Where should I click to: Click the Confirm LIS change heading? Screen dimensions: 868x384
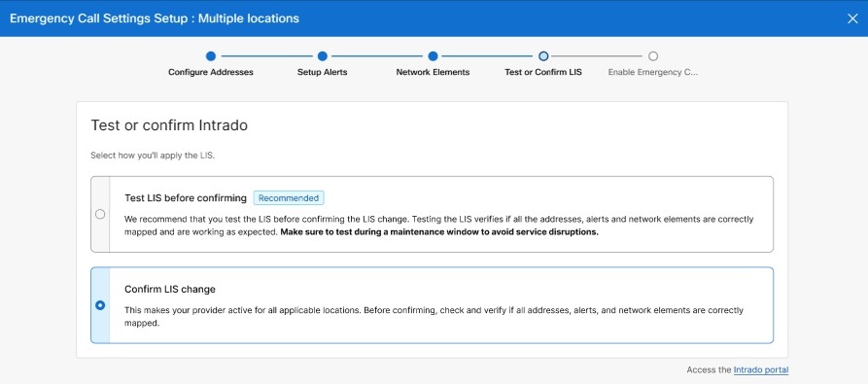coord(170,289)
